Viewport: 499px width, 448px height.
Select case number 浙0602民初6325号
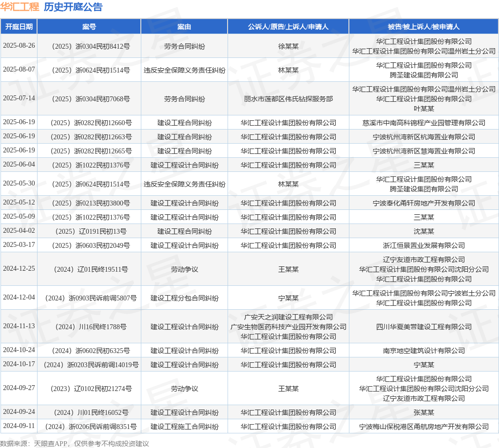[91, 351]
